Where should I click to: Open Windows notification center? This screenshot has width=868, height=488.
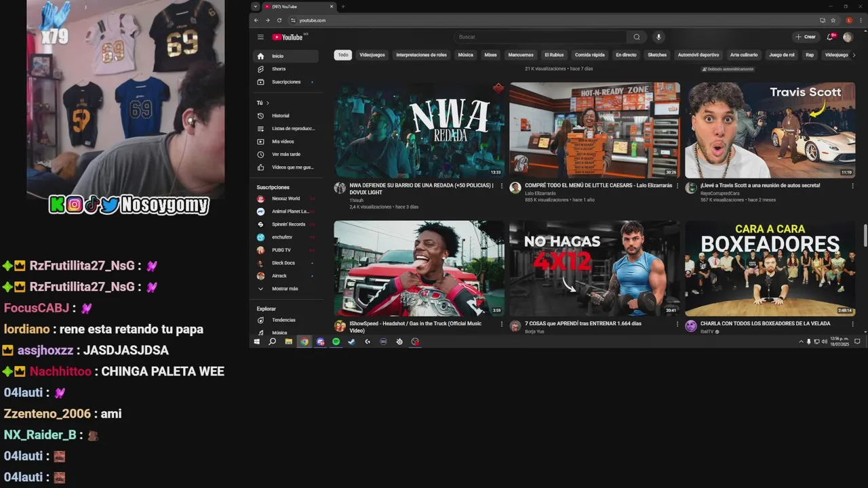[x=857, y=342]
